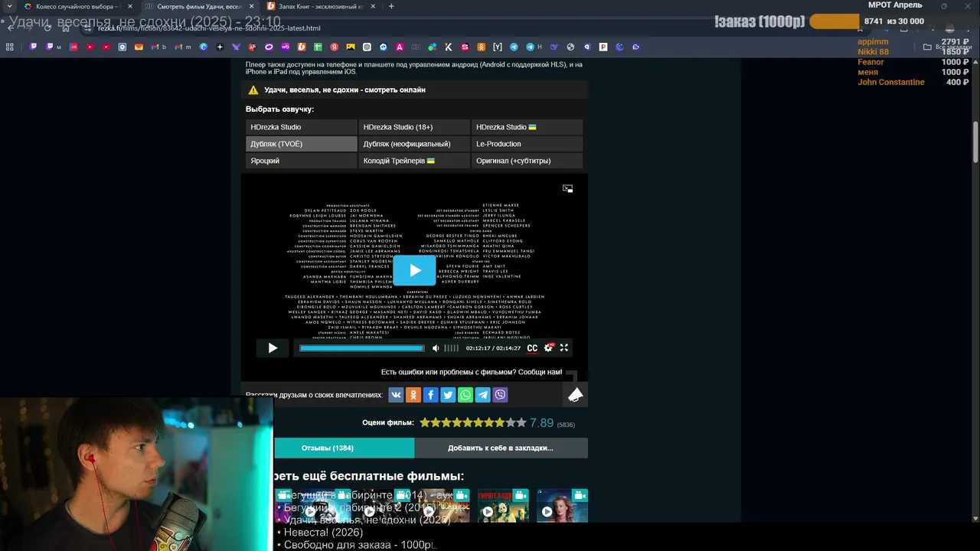Select HDrezka Studio voice-over without a flag
The height and width of the screenshot is (551, 980).
pyautogui.click(x=301, y=127)
